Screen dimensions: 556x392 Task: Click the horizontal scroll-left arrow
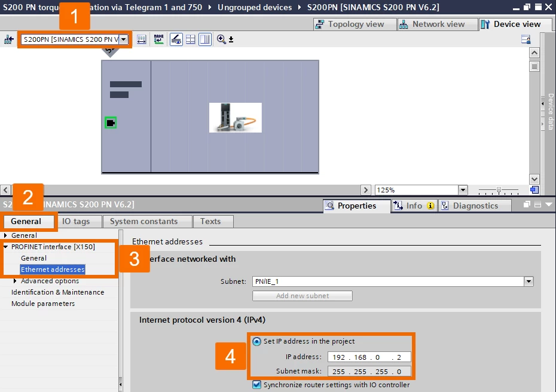[x=5, y=190]
